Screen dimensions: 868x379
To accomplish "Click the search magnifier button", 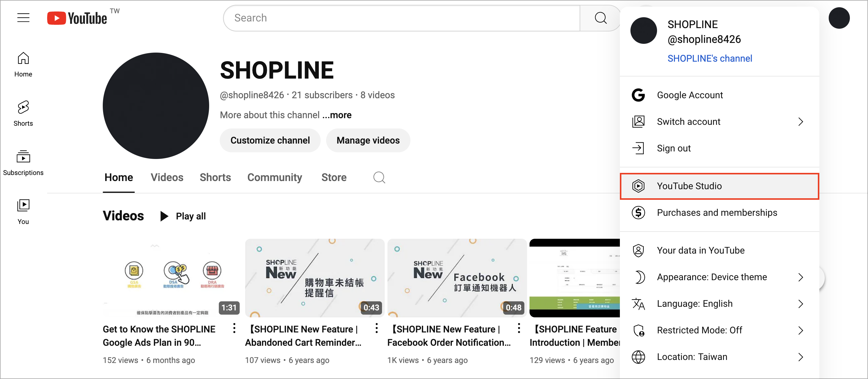I will point(600,18).
